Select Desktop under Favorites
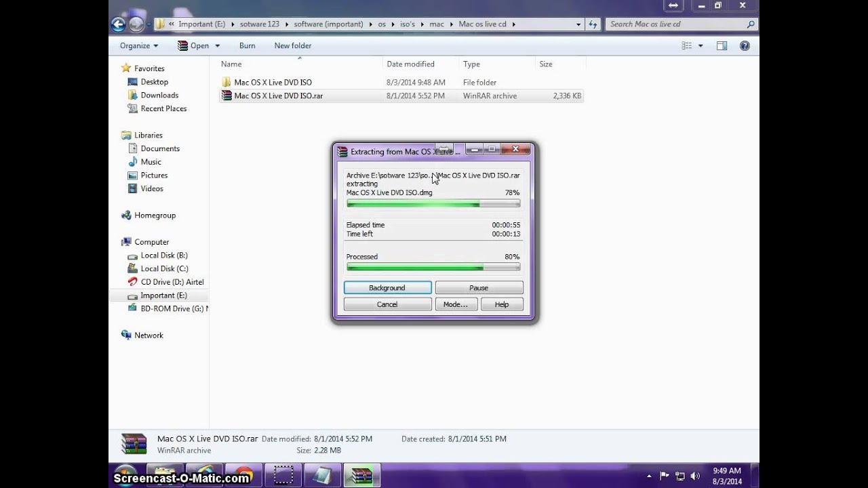 click(x=155, y=81)
